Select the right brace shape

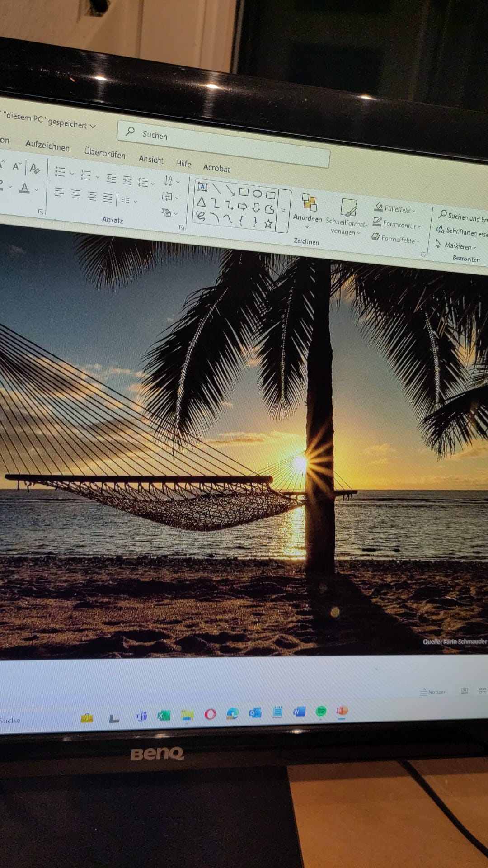(255, 222)
